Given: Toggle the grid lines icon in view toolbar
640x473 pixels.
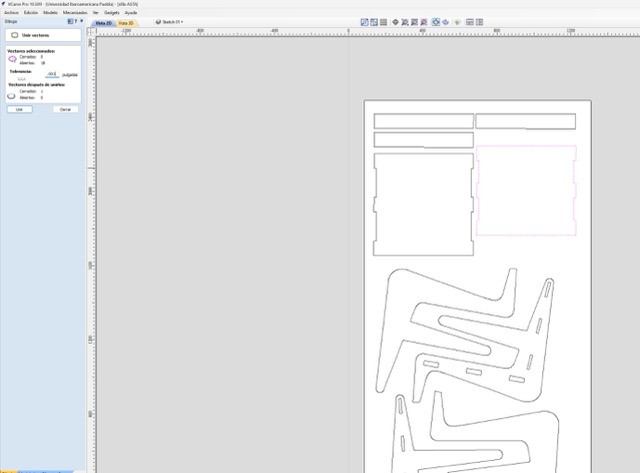Looking at the screenshot, I should pos(383,22).
